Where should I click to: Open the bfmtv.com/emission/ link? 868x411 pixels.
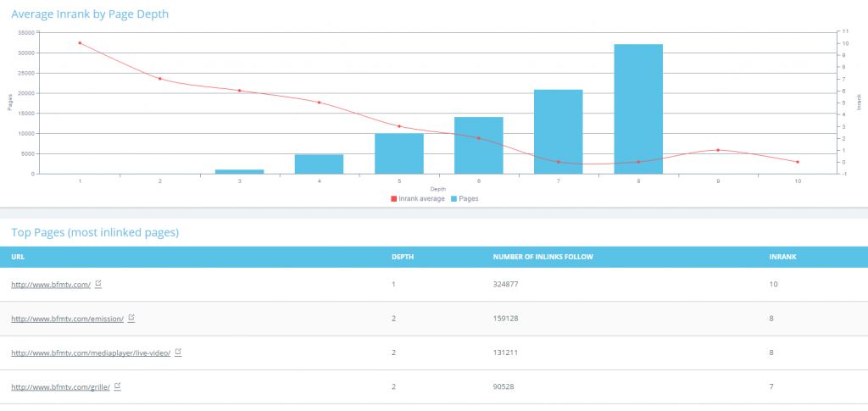point(68,319)
